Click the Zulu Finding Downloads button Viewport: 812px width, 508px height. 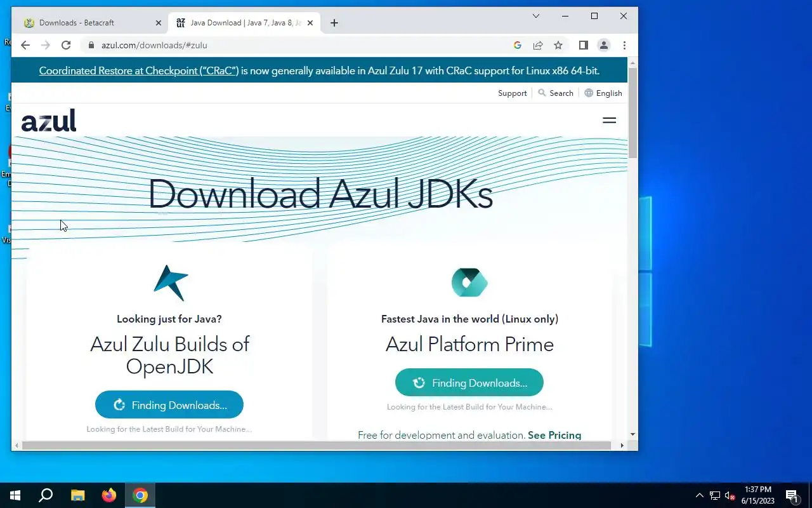169,405
